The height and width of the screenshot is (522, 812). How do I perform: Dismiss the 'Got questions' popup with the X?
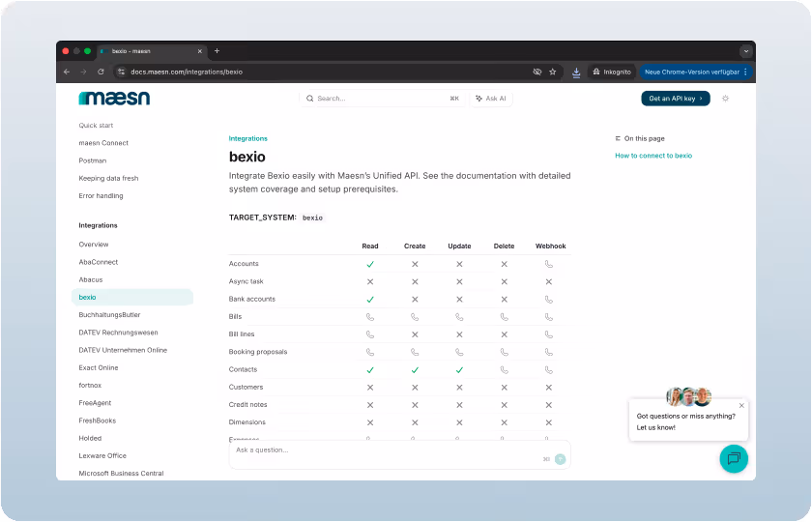pos(741,405)
